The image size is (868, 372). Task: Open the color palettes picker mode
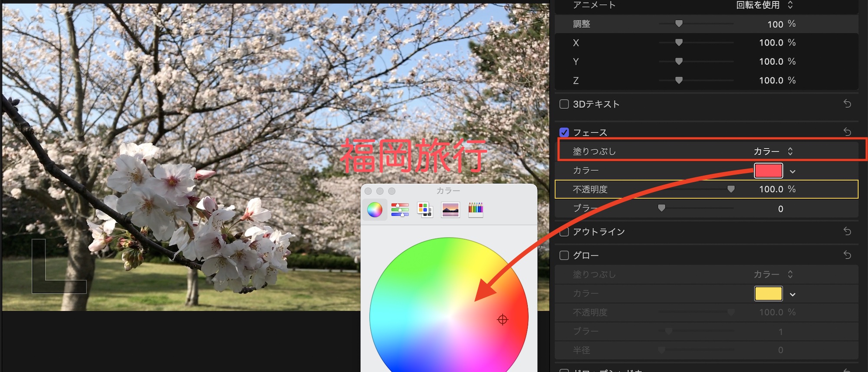pyautogui.click(x=425, y=210)
